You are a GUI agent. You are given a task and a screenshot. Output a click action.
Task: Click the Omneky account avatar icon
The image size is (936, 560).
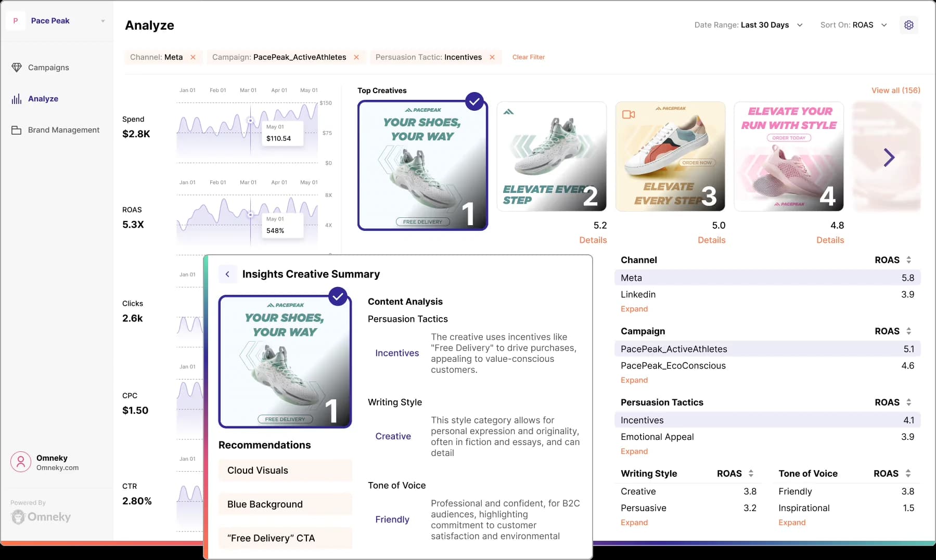click(20, 462)
